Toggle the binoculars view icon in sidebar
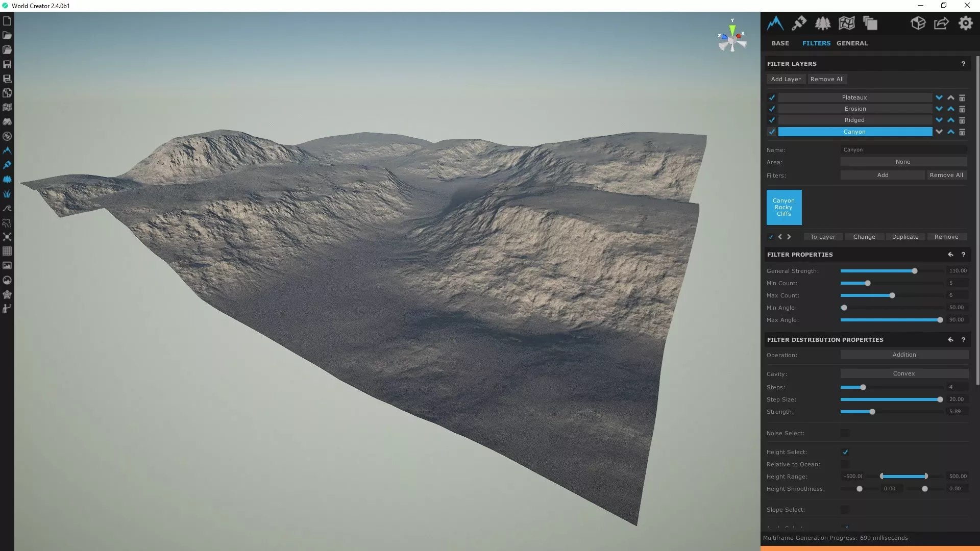 [x=7, y=122]
